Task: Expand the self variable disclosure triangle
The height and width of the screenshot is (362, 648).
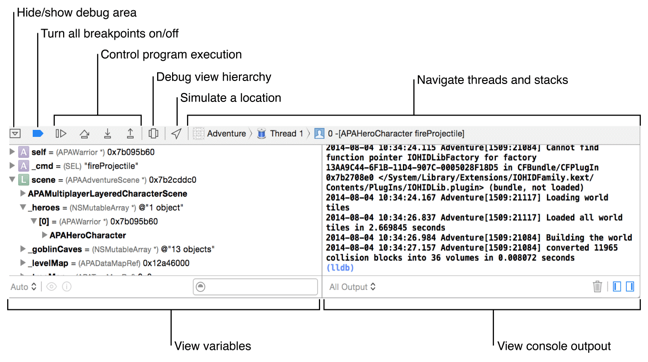Action: [x=12, y=152]
